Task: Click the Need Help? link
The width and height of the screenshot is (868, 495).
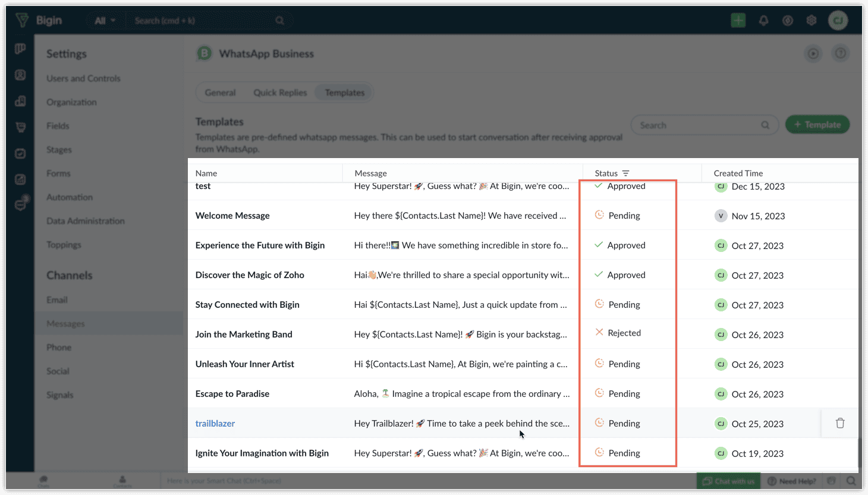Action: 792,481
